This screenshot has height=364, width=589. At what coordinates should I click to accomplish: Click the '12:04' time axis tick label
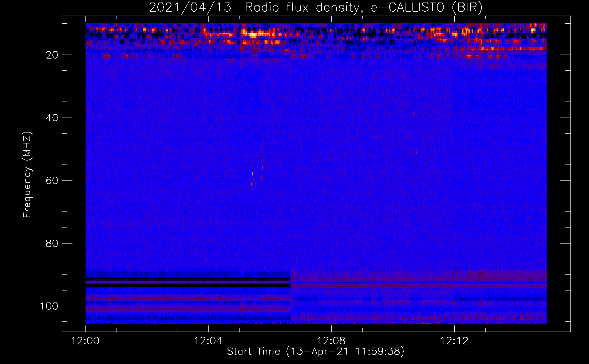[x=208, y=341]
